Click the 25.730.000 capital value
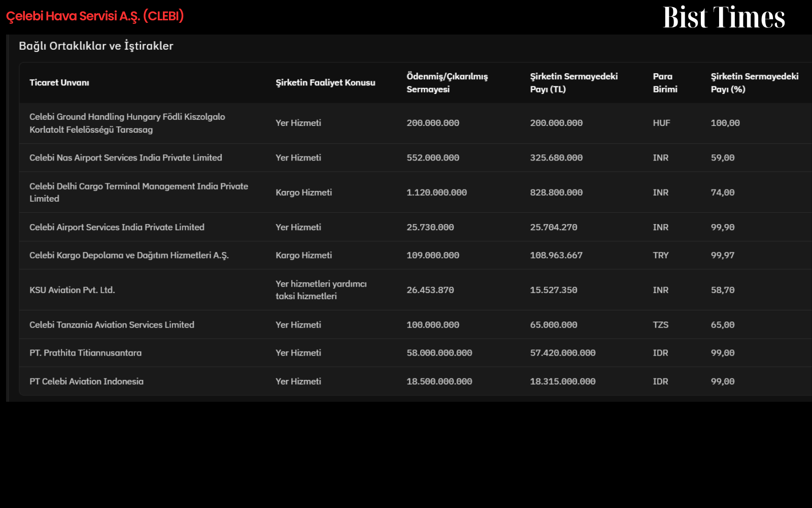Image resolution: width=812 pixels, height=508 pixels. tap(430, 227)
